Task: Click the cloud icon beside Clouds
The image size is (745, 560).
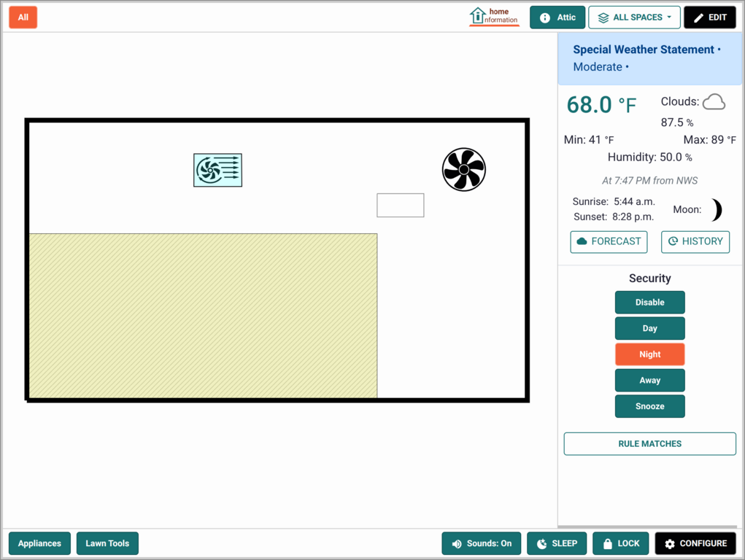Action: [x=714, y=101]
